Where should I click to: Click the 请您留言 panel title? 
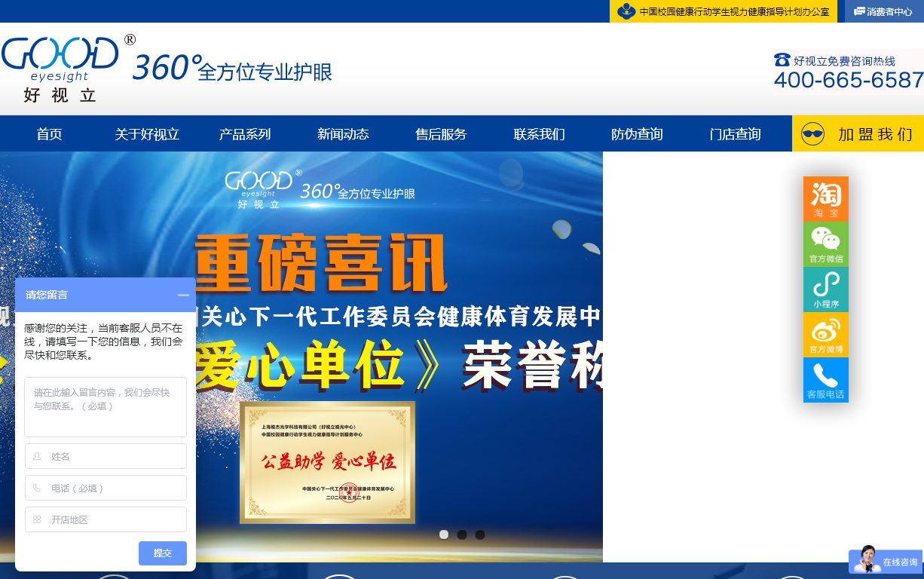click(47, 295)
